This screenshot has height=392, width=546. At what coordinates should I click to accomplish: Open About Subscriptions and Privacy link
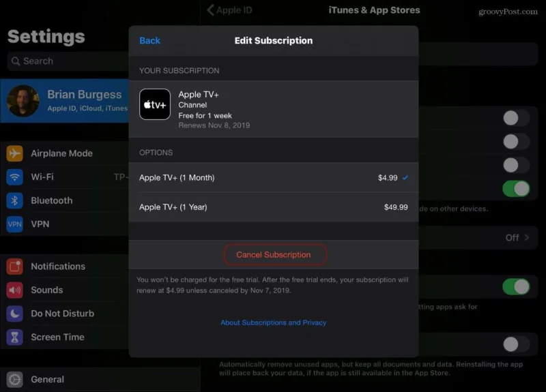pyautogui.click(x=274, y=322)
